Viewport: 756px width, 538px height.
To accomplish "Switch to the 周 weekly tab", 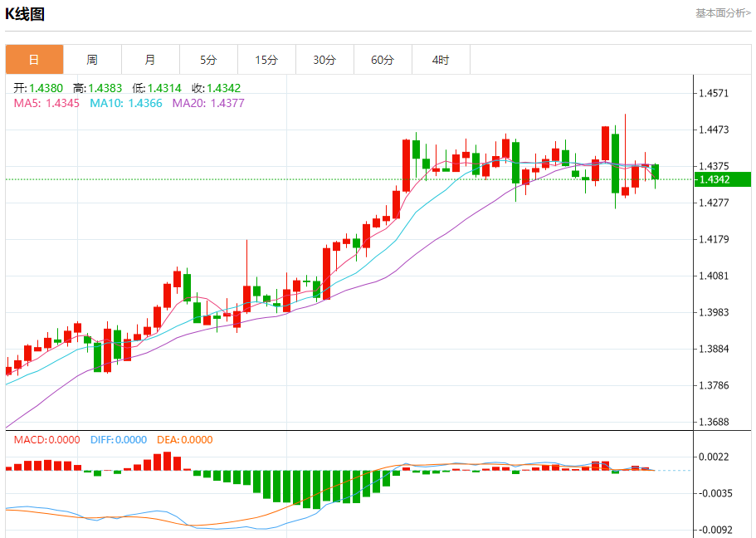I will click(x=92, y=59).
